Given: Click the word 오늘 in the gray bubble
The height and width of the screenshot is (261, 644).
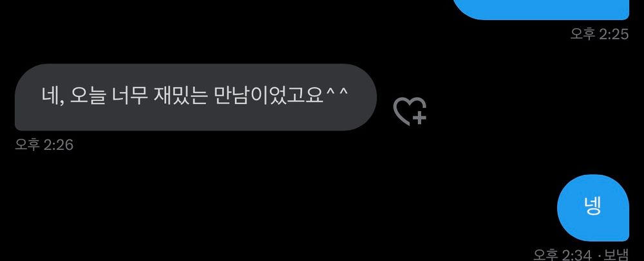Looking at the screenshot, I should coord(88,96).
